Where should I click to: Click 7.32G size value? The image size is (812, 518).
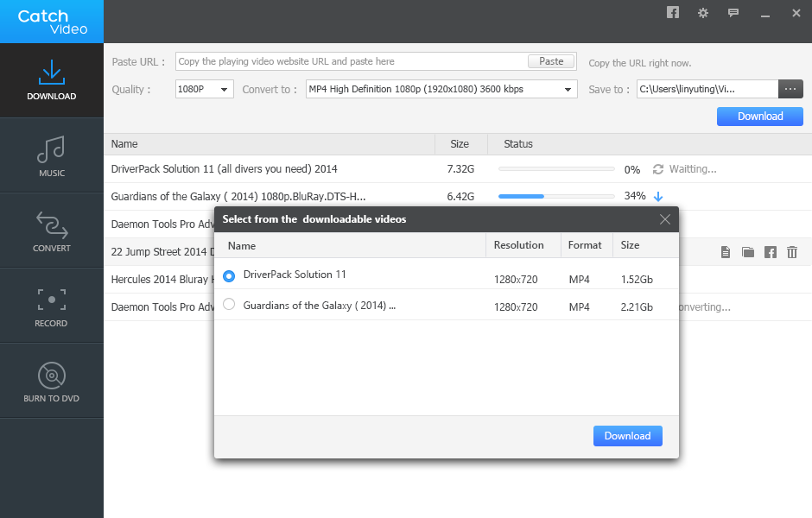click(460, 168)
